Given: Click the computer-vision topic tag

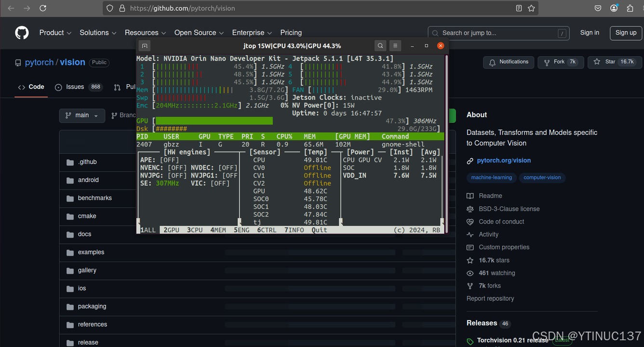Looking at the screenshot, I should click(542, 177).
